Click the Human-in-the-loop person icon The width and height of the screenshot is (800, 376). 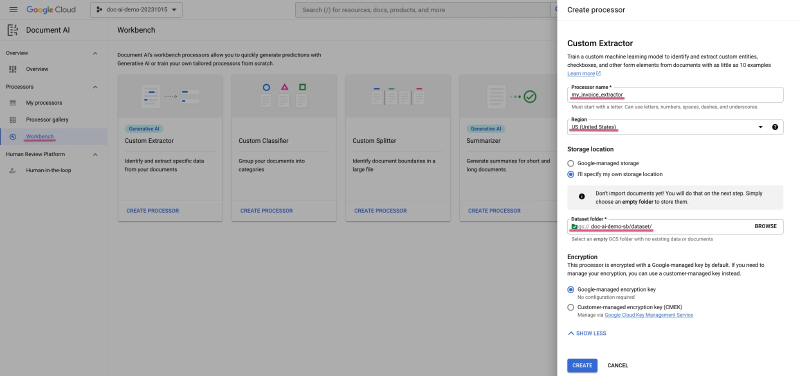point(13,170)
